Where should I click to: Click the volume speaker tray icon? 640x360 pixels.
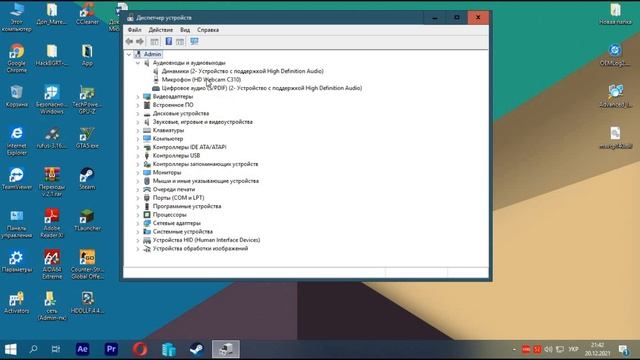548,349
